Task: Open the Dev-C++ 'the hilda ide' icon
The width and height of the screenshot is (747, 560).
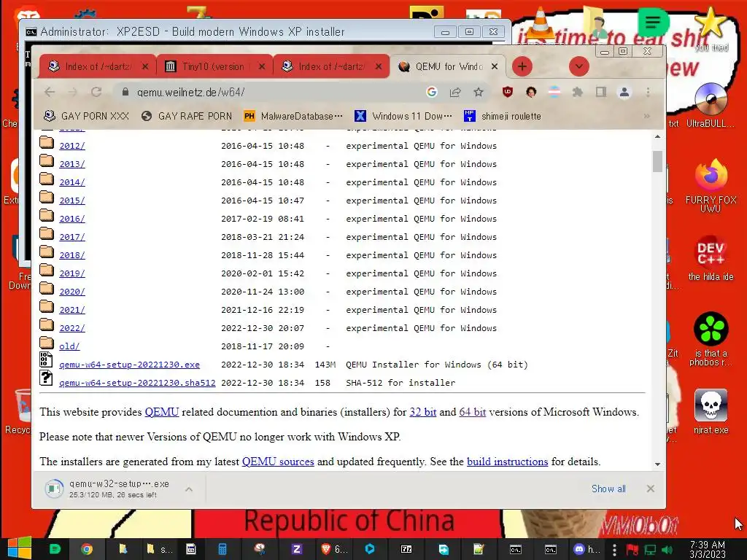Action: pos(711,258)
